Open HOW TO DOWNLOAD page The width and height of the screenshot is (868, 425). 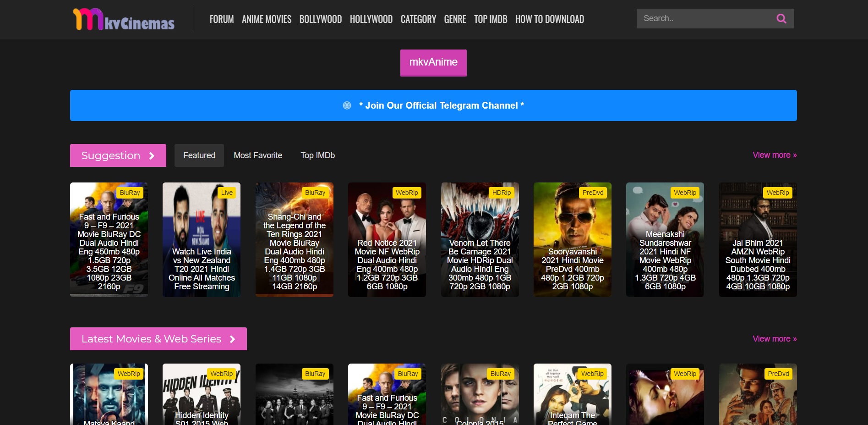coord(550,19)
